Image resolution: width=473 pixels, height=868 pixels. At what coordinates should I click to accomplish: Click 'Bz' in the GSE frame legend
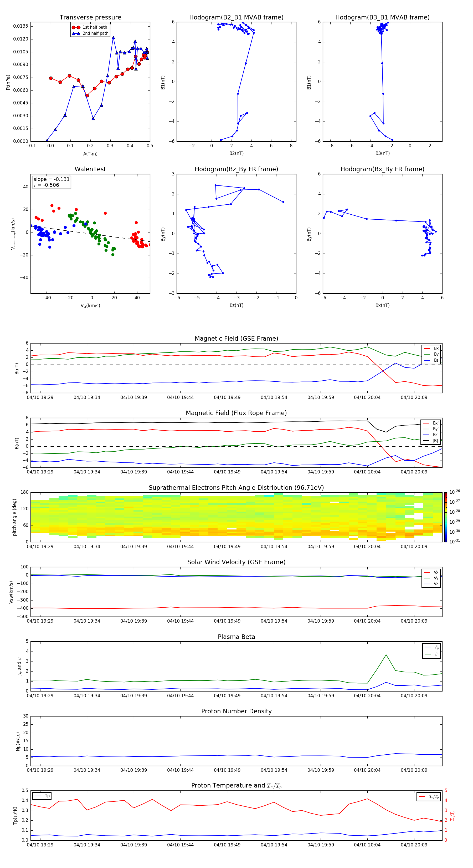431,360
